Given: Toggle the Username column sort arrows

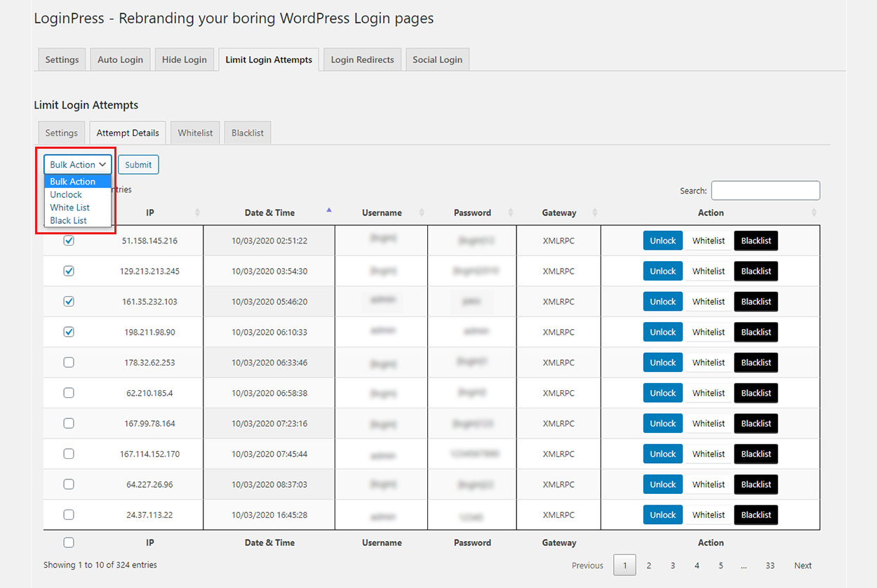Looking at the screenshot, I should coord(422,213).
